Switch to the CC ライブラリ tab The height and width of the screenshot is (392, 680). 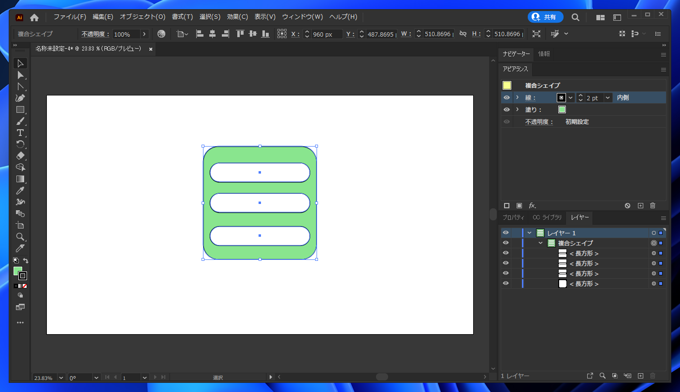coord(547,218)
